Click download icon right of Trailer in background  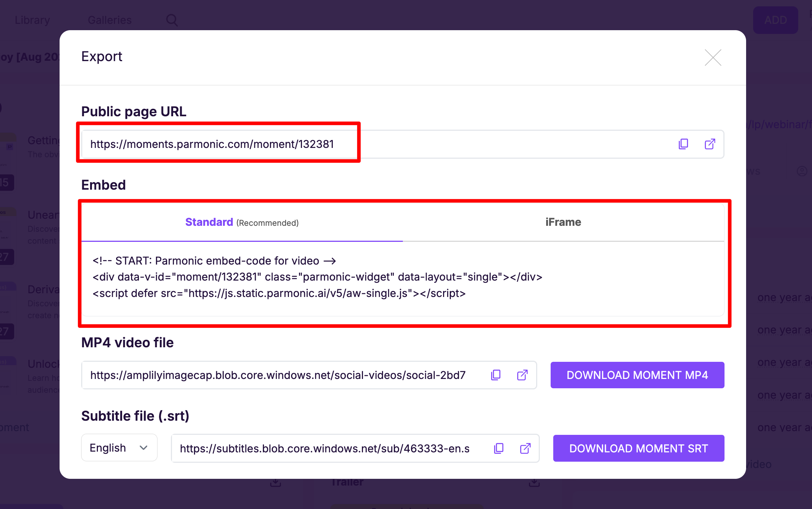click(534, 483)
